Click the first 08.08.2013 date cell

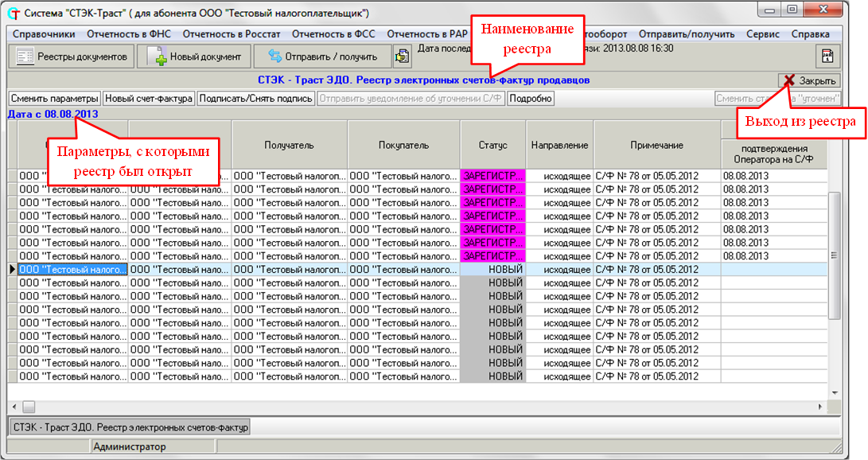pyautogui.click(x=774, y=176)
